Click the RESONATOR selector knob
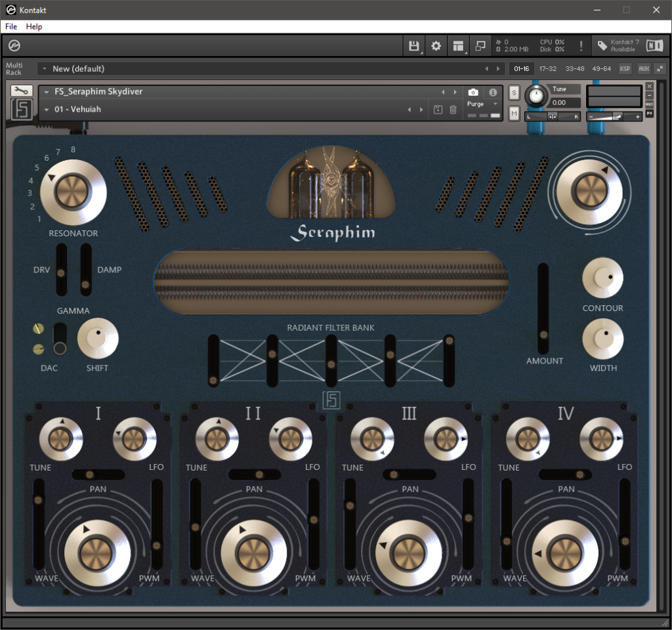Image resolution: width=672 pixels, height=630 pixels. coord(73,192)
